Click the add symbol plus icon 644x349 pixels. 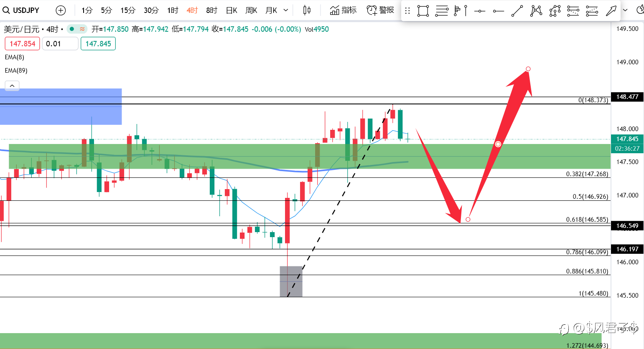click(61, 10)
